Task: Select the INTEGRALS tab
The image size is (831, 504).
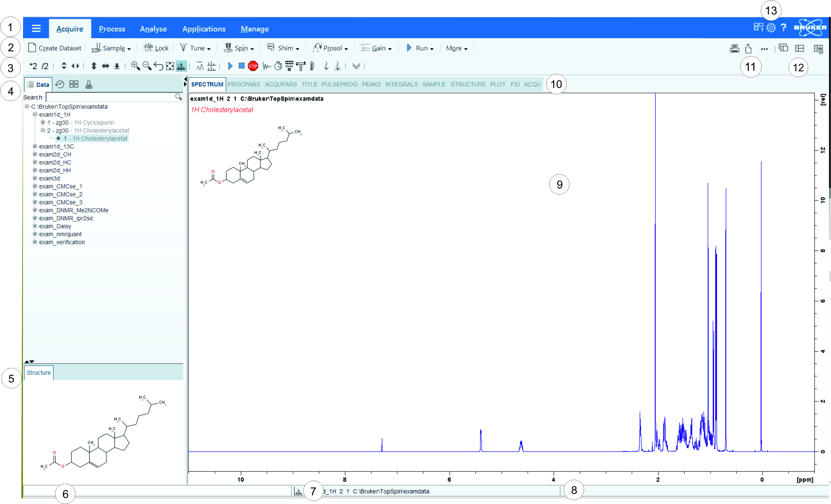Action: tap(402, 84)
